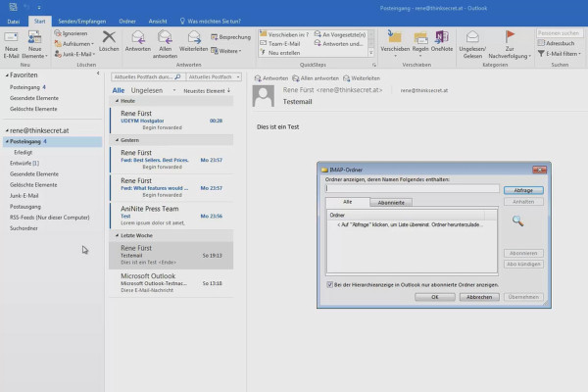Send the message to OneNote
Viewport: 588px width, 392px height.
pos(442,41)
